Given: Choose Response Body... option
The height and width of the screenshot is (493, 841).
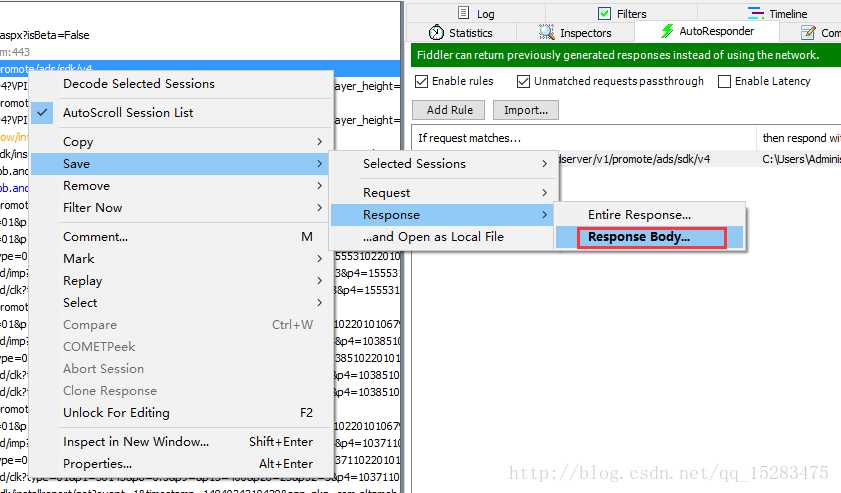Looking at the screenshot, I should (650, 237).
